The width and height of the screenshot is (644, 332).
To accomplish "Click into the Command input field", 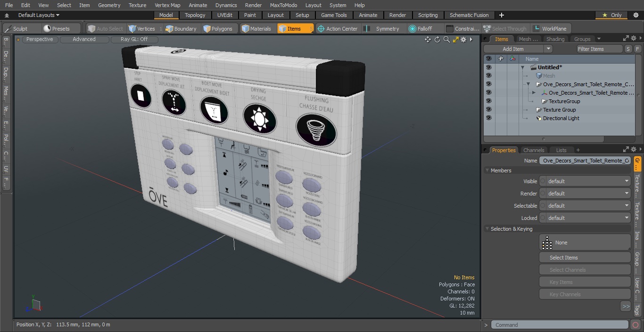I will pos(560,325).
